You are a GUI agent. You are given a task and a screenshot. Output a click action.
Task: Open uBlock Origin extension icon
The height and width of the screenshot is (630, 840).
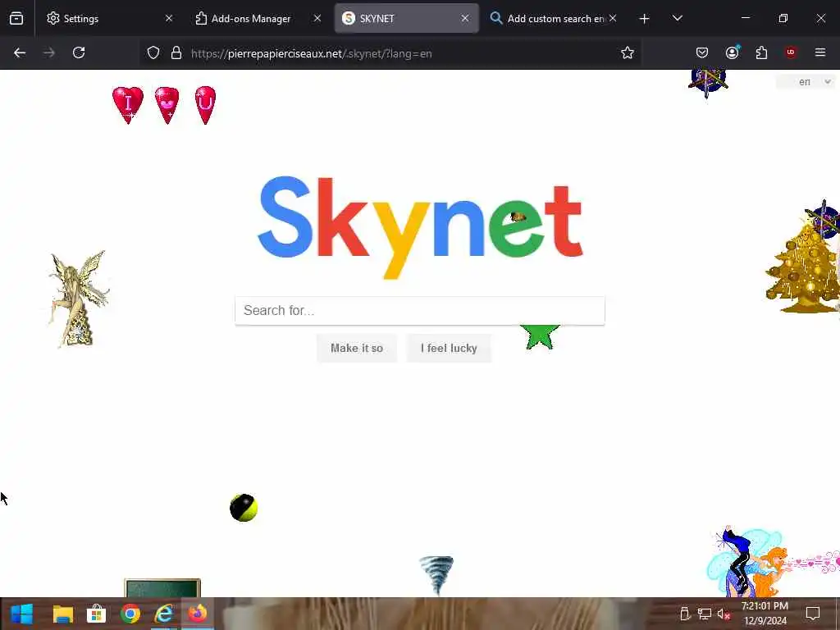click(x=791, y=52)
